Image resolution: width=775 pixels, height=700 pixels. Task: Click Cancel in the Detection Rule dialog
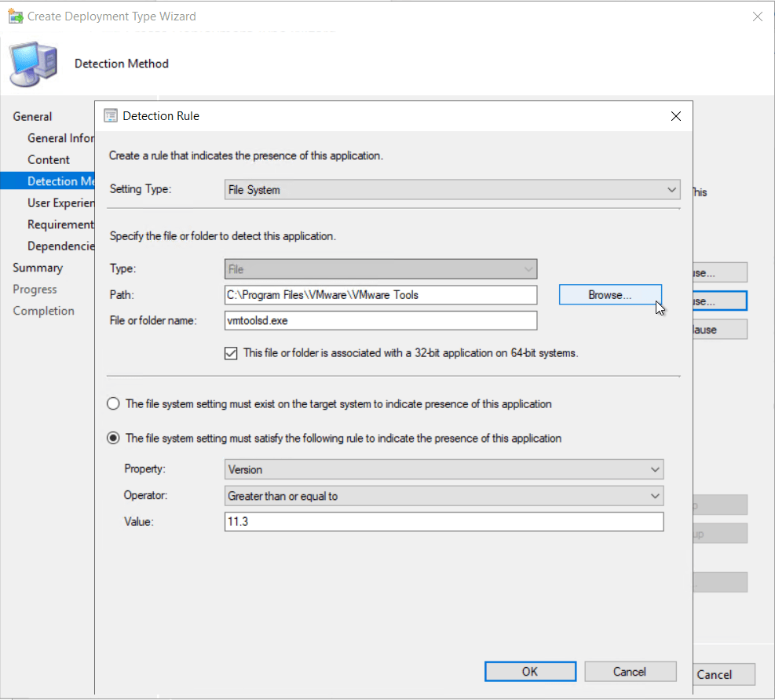(630, 672)
